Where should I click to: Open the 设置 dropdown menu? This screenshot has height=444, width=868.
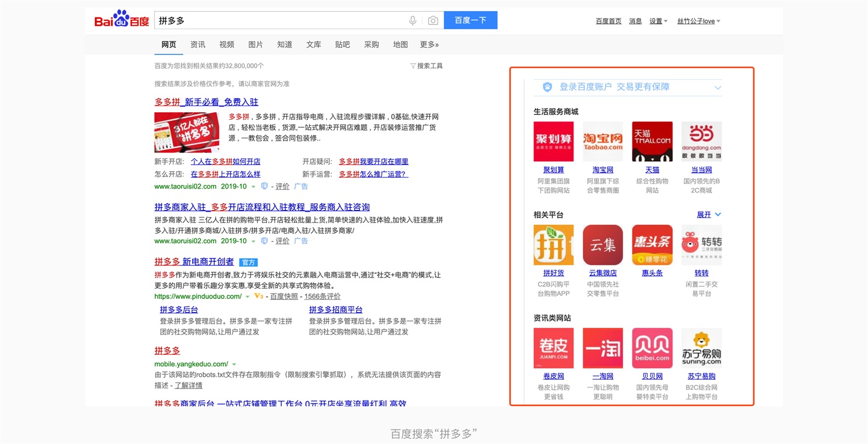click(x=659, y=21)
